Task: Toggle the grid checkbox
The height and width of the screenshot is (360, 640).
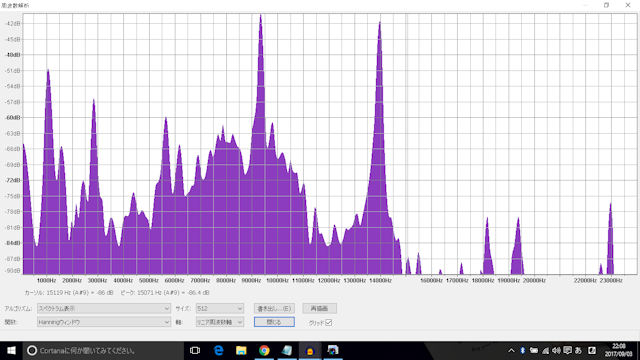Action: pyautogui.click(x=329, y=322)
